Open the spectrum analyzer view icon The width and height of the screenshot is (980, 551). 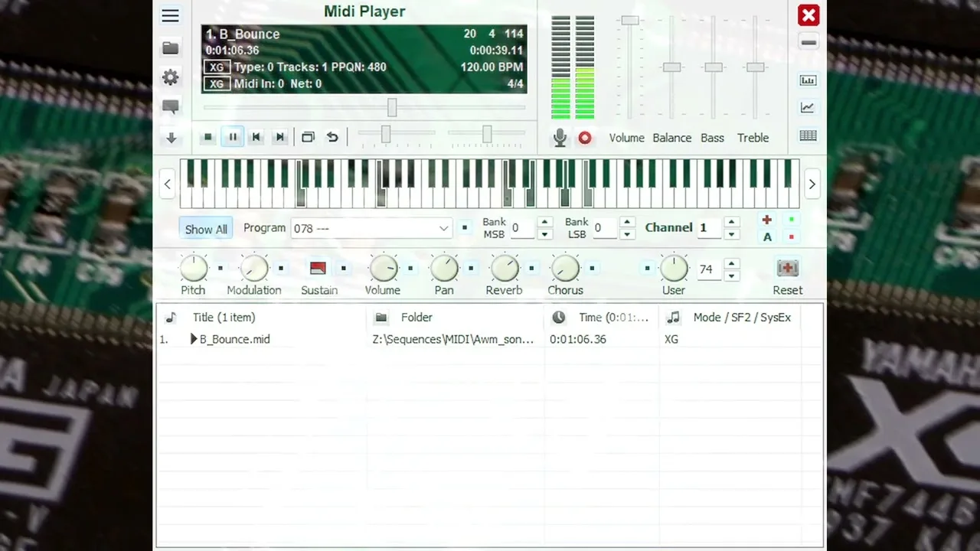pos(808,80)
